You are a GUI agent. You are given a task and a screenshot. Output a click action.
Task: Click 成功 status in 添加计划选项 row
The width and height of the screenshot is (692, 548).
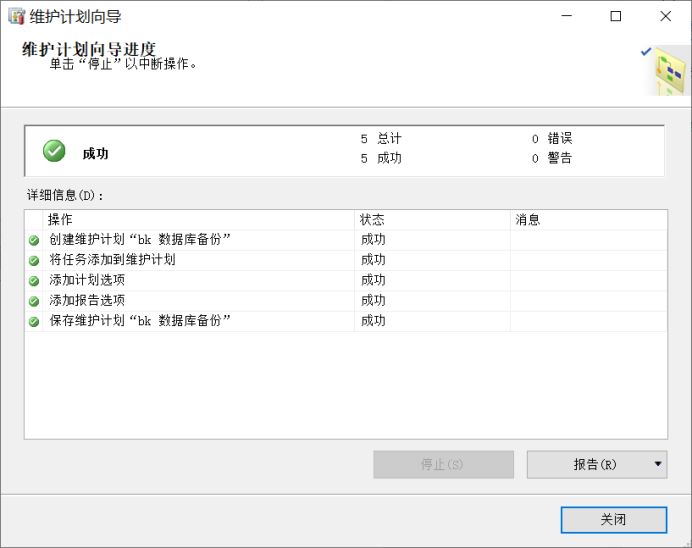[x=373, y=280]
